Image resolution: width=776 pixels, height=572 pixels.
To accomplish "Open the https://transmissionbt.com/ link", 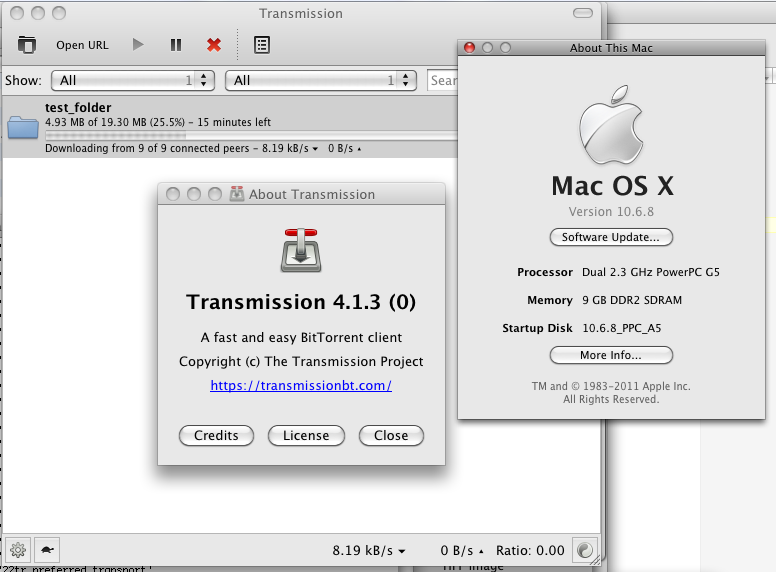I will 301,385.
